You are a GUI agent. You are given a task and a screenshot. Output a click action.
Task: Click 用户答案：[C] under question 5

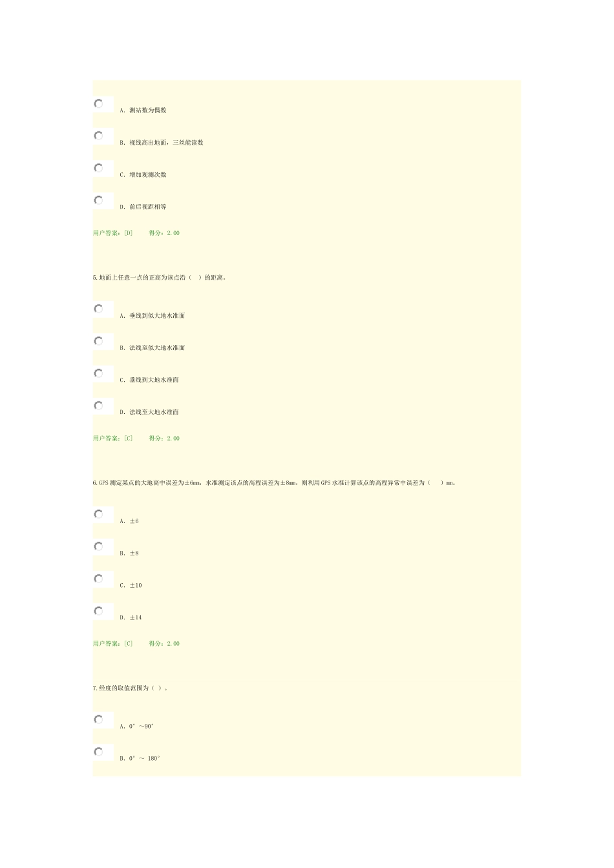click(113, 439)
